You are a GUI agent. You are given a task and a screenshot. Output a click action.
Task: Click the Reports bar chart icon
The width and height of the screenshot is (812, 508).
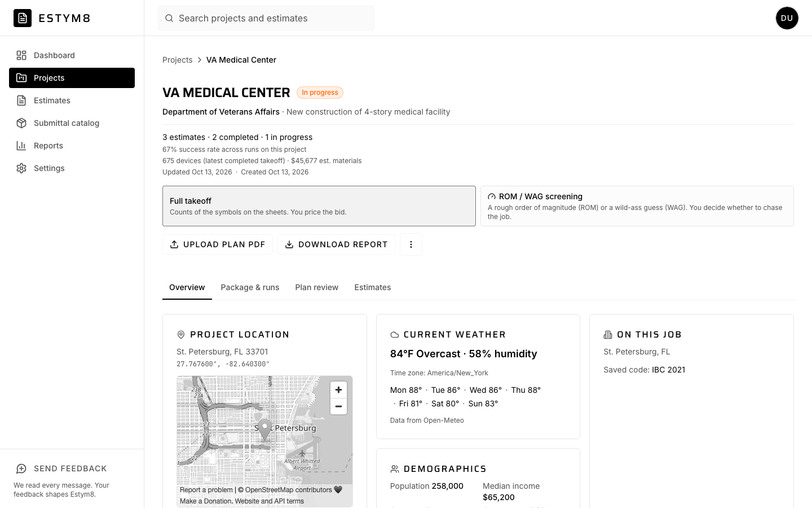click(21, 146)
